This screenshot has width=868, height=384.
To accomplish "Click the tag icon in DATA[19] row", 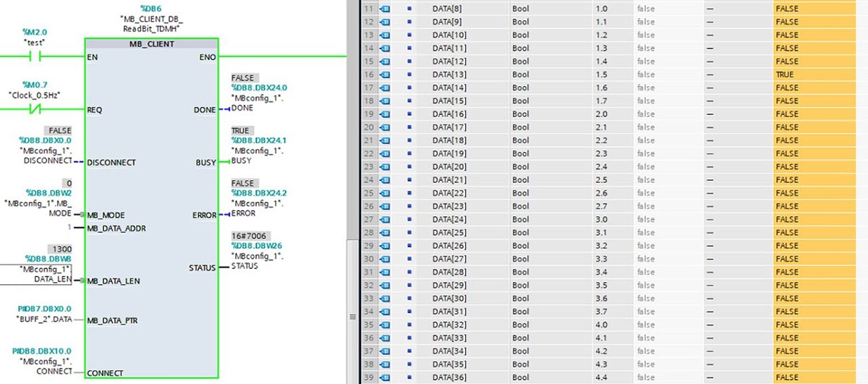I will coord(385,153).
